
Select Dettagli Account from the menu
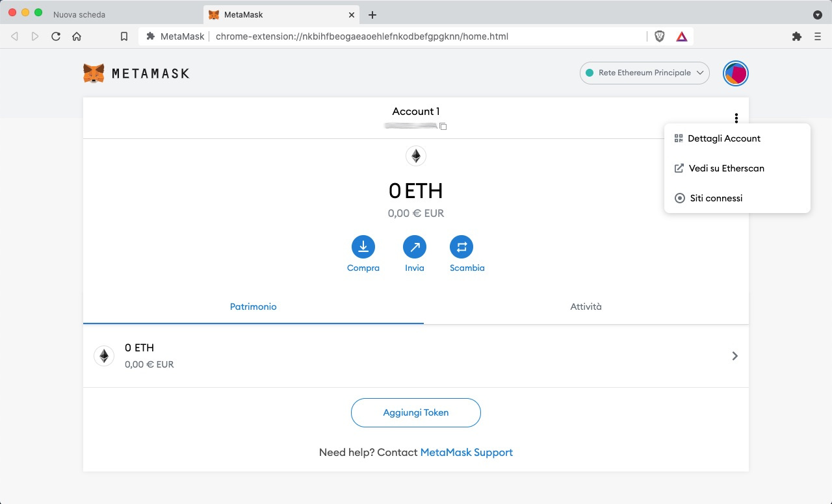737,138
